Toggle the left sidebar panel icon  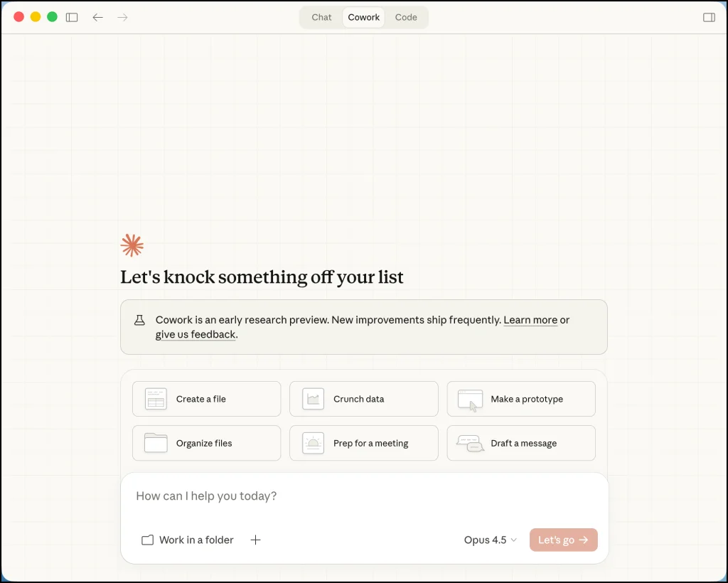click(x=72, y=17)
